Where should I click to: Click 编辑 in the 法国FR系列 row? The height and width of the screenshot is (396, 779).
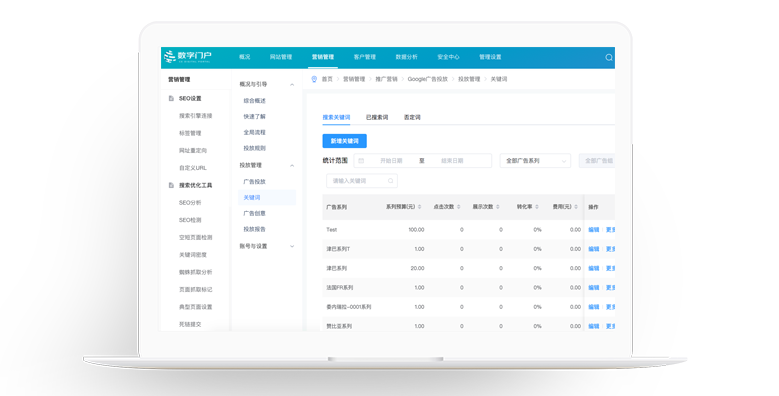point(594,288)
